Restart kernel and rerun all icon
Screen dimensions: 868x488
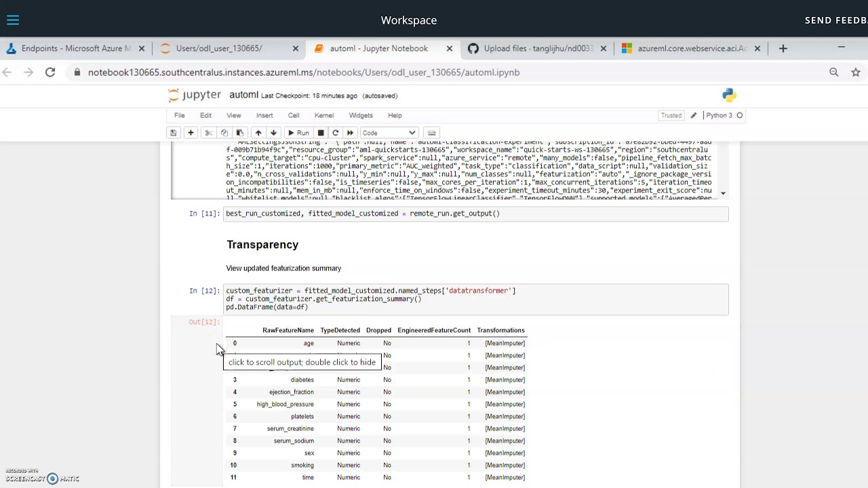point(350,133)
